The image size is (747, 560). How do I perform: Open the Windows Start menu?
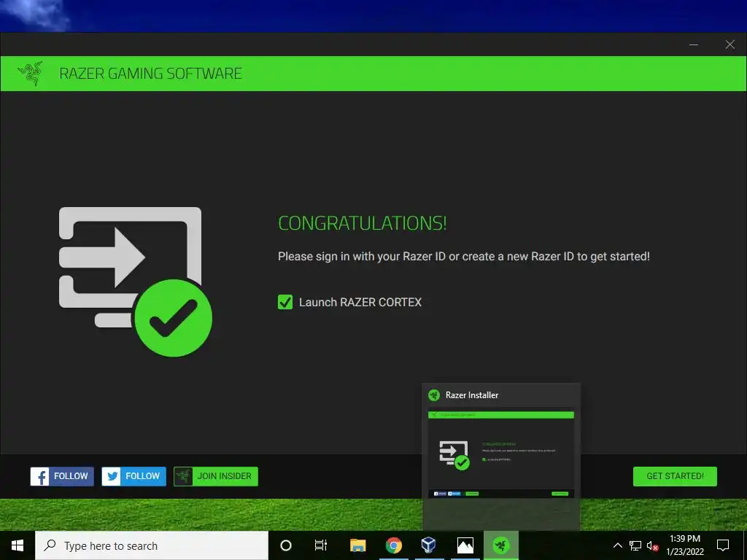pos(18,545)
